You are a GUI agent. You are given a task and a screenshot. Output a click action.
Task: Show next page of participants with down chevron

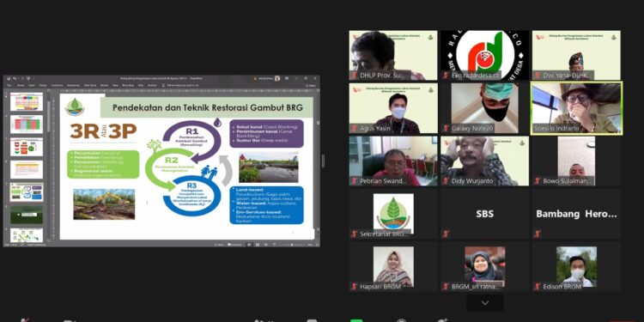coord(485,303)
